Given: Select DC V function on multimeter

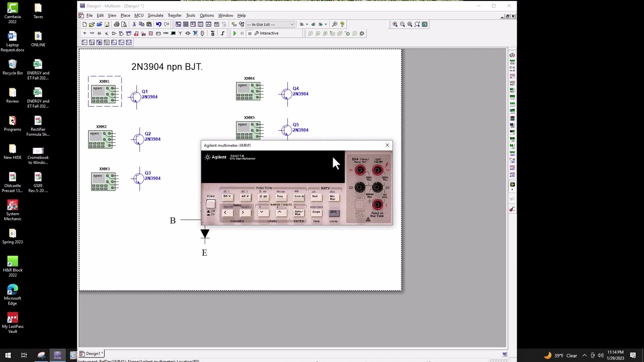Looking at the screenshot, I should [227, 197].
